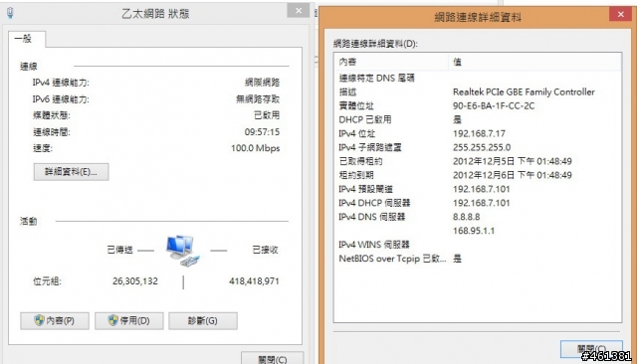
Task: Click the network computers activity icon
Action: tap(182, 251)
